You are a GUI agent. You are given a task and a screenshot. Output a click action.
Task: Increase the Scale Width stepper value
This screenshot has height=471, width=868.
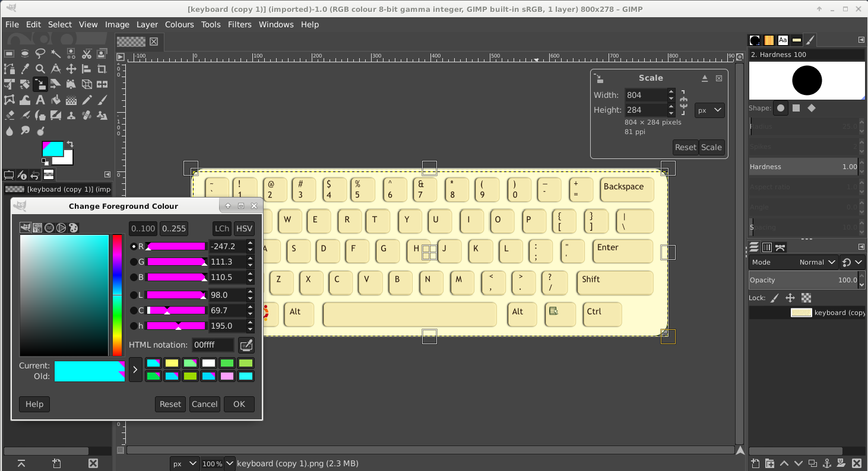(x=671, y=92)
